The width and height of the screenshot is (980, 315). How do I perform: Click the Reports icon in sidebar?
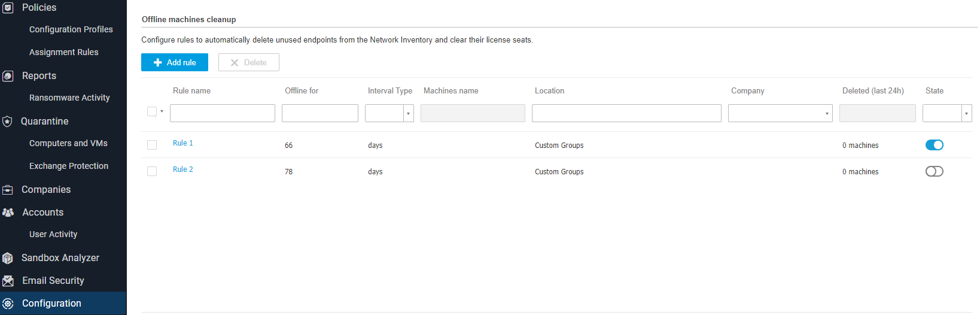[8, 76]
